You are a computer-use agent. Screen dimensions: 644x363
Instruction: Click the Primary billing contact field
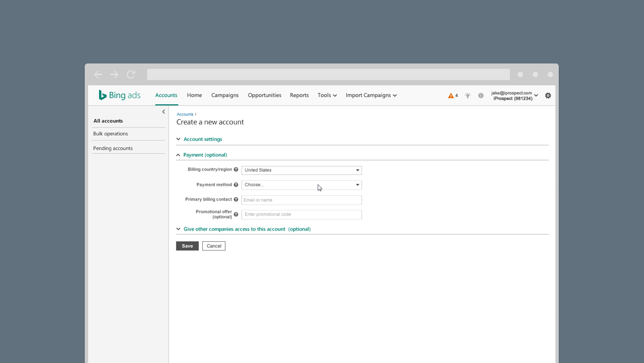point(301,200)
